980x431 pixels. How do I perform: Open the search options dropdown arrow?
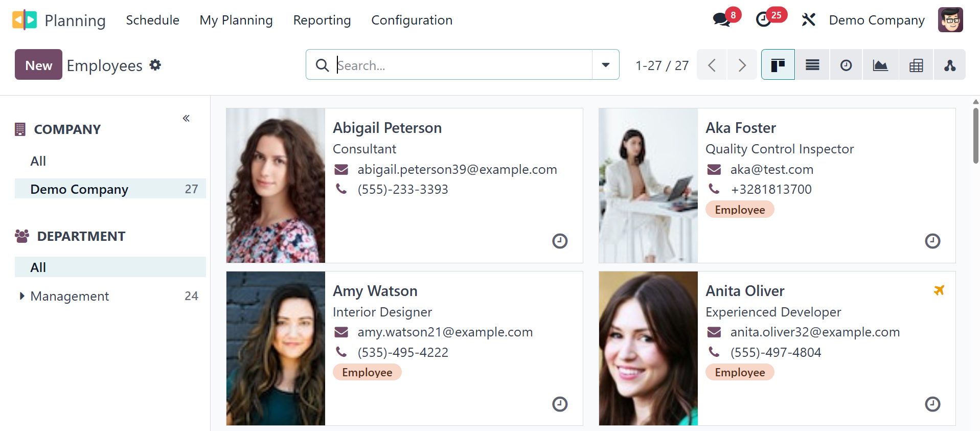point(606,65)
